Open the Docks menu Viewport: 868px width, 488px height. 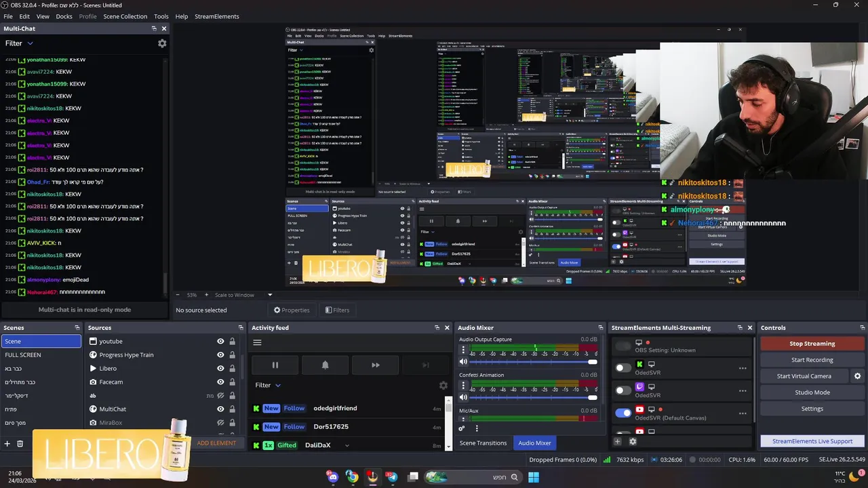(64, 16)
